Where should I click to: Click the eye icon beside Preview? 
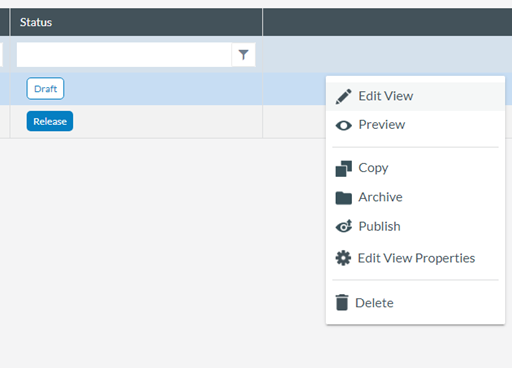[343, 126]
